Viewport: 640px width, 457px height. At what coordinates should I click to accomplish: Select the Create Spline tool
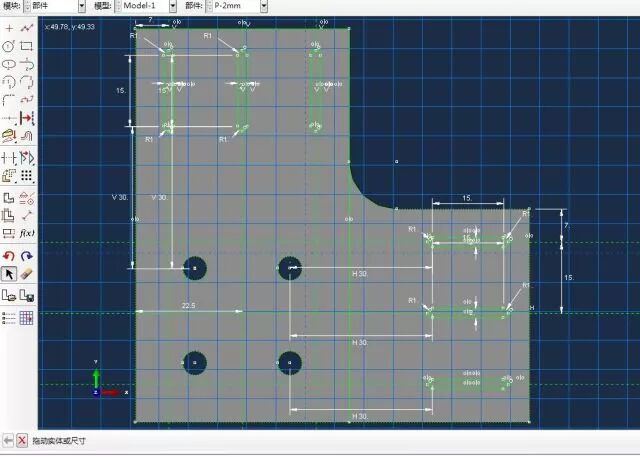[x=27, y=100]
